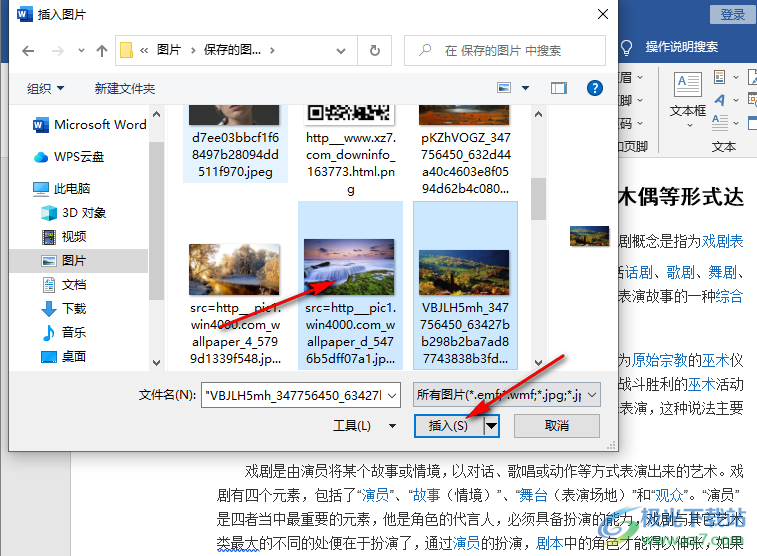Click the file list scrollbar thumb
This screenshot has height=556, width=757.
click(x=538, y=199)
